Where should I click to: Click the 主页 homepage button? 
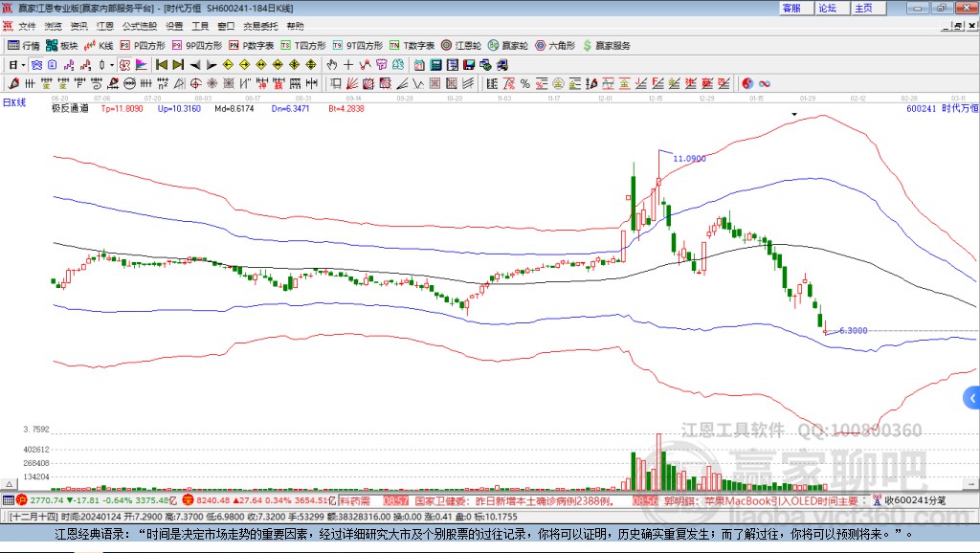pos(868,8)
